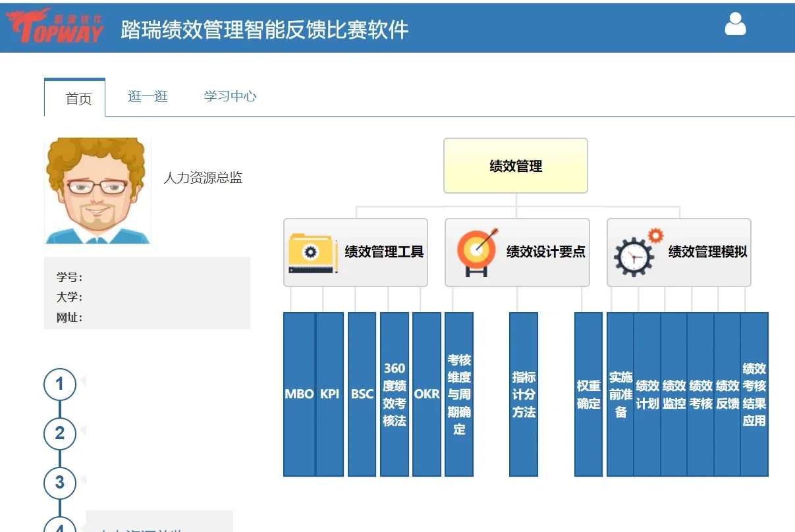
Task: Select the OKR block in the chart
Action: [426, 394]
